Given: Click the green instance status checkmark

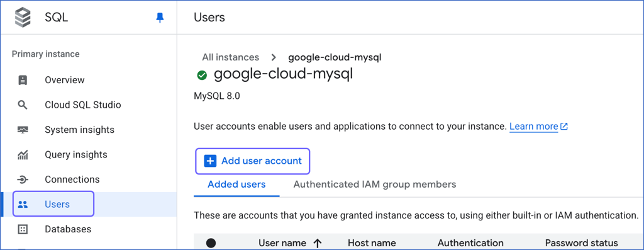Looking at the screenshot, I should tap(202, 75).
